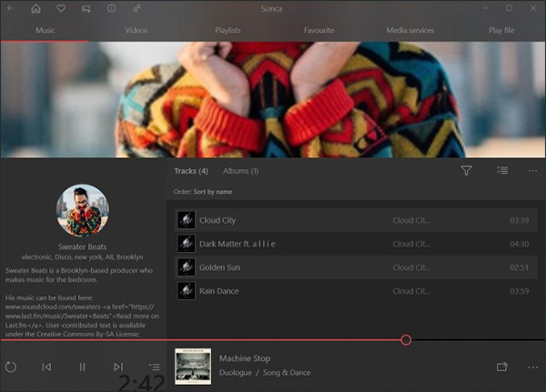Expand the more options menu above tracks
546x392 pixels.
pyautogui.click(x=533, y=171)
